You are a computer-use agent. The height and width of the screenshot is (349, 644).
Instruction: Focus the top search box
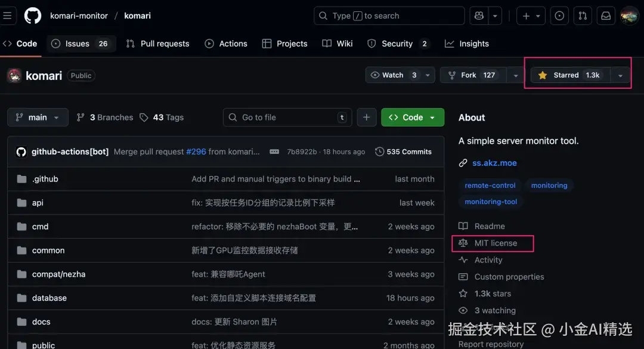click(x=389, y=16)
